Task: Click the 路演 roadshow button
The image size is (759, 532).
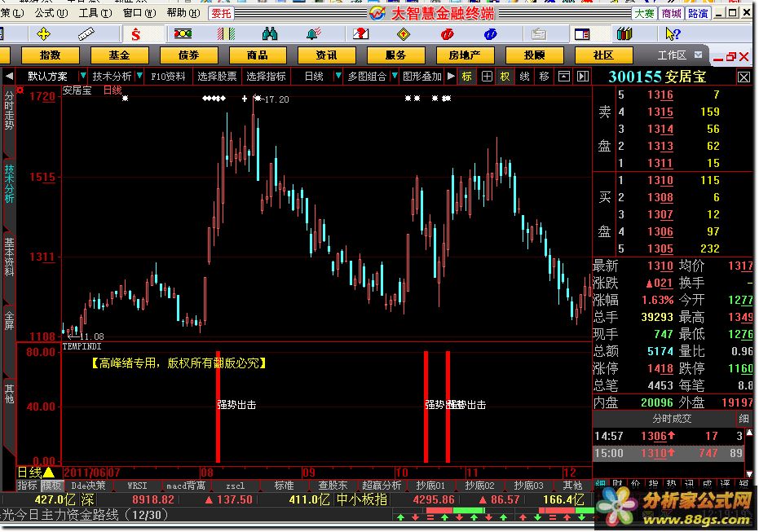Action: click(x=698, y=14)
